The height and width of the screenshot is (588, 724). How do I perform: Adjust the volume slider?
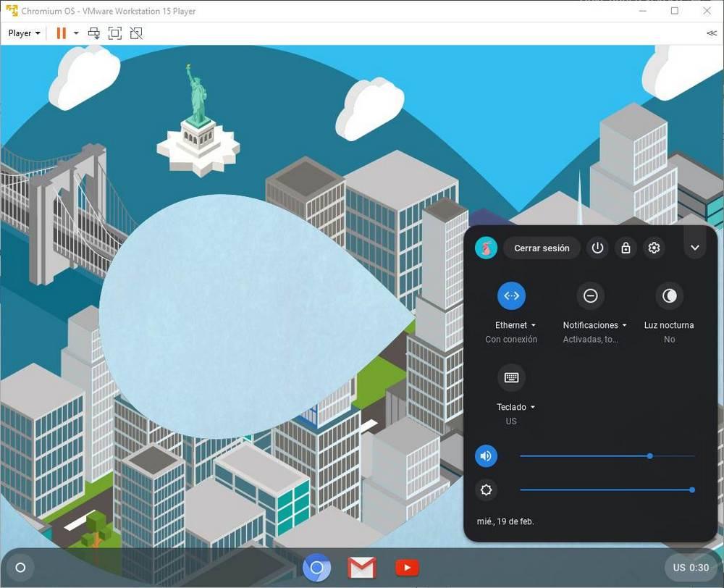coord(607,456)
